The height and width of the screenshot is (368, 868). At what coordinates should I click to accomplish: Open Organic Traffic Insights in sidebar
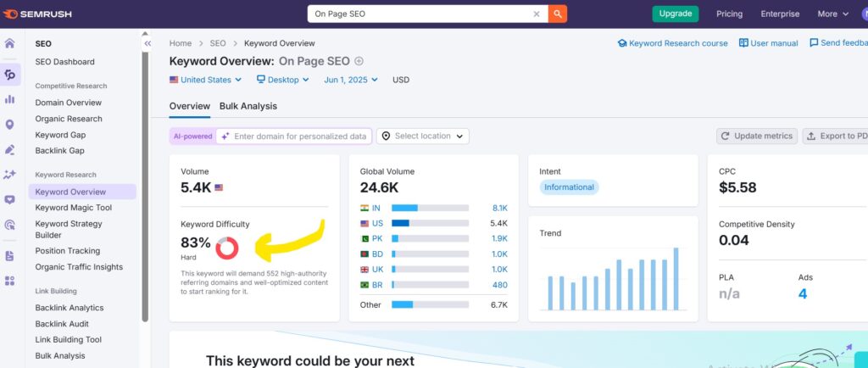point(79,267)
